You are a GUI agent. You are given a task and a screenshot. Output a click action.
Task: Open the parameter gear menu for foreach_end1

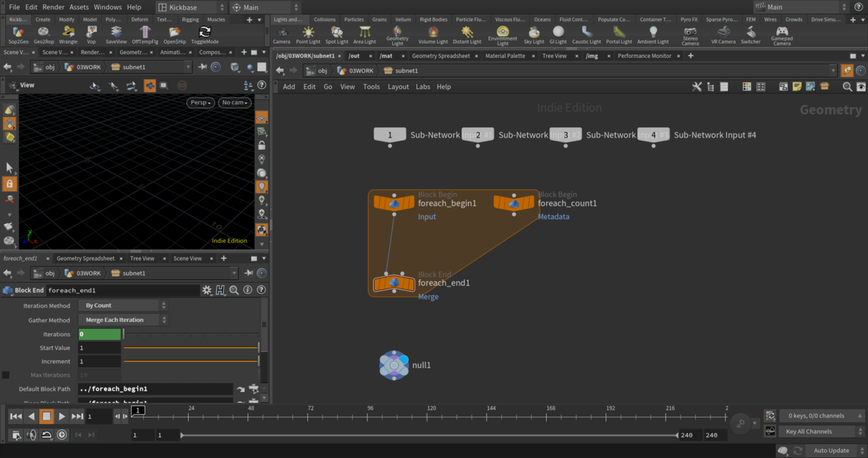[x=207, y=290]
